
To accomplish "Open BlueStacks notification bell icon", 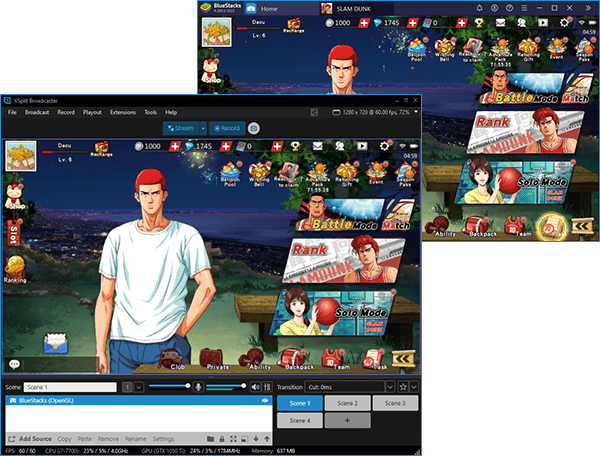I will [x=479, y=8].
